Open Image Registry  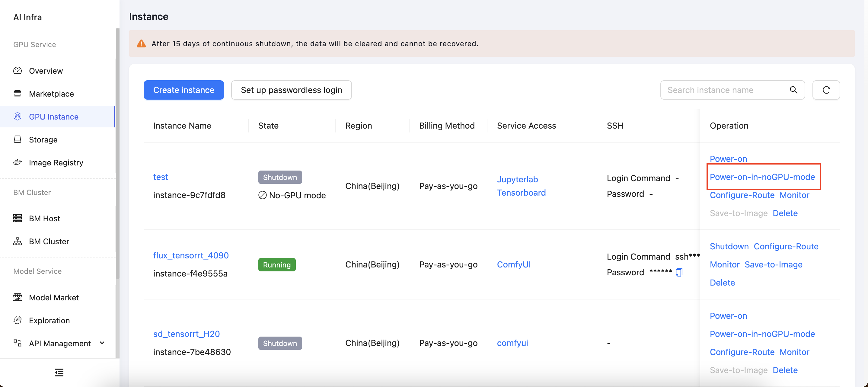coord(56,162)
